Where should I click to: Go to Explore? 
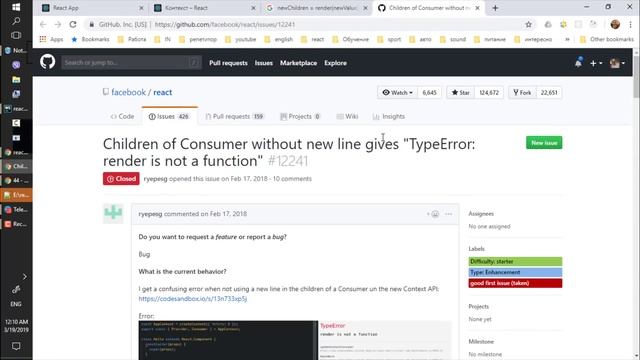coord(336,63)
